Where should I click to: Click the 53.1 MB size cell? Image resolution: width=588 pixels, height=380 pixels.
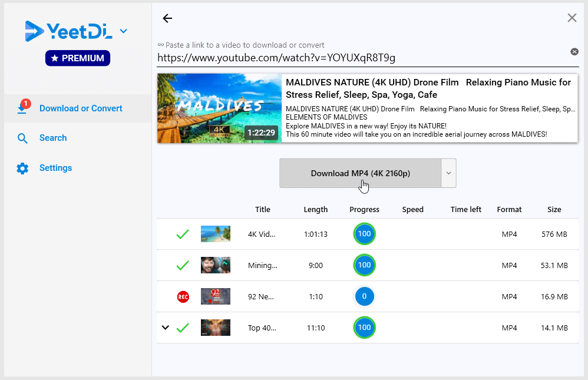[554, 265]
